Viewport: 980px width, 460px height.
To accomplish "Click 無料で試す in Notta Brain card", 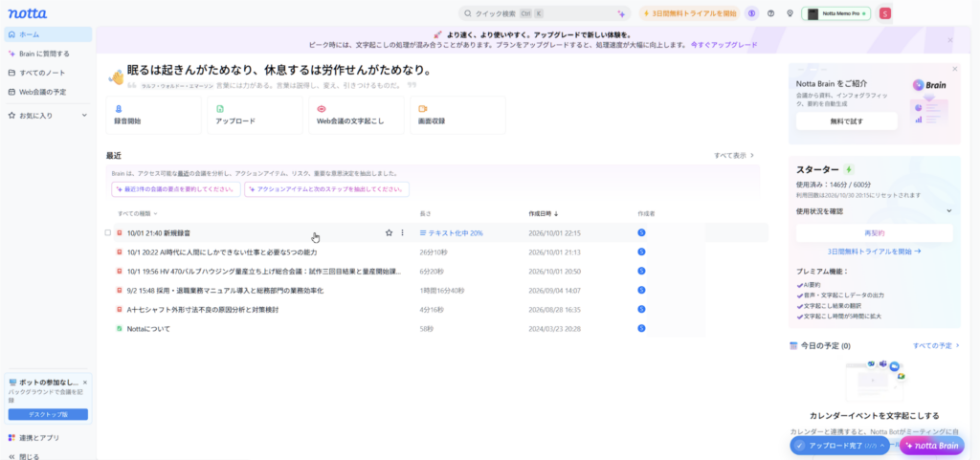I will [846, 121].
